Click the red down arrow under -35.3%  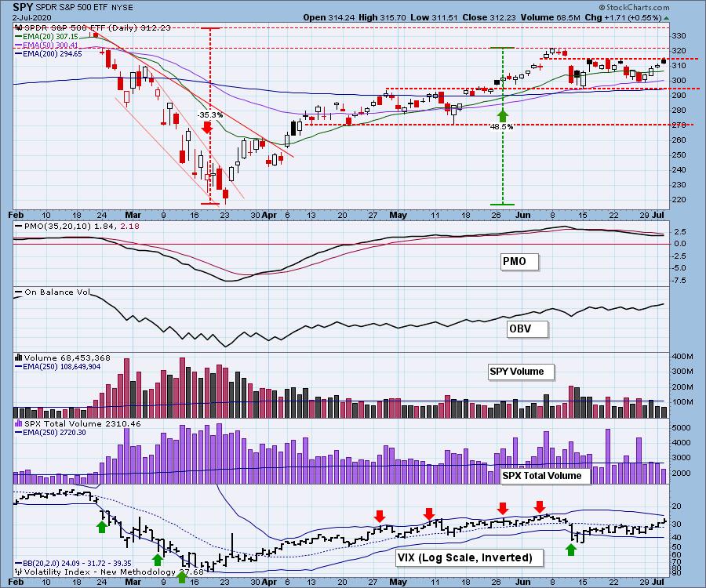pos(206,127)
